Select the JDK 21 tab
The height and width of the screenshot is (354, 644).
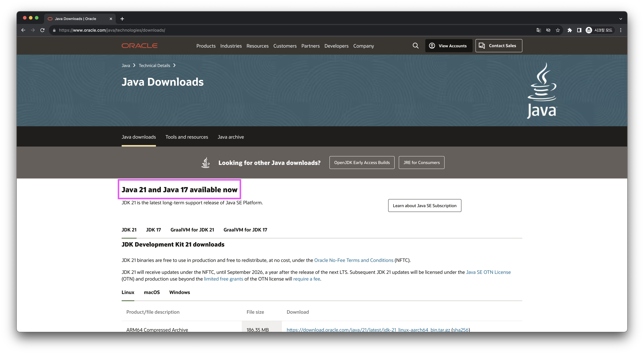tap(129, 230)
